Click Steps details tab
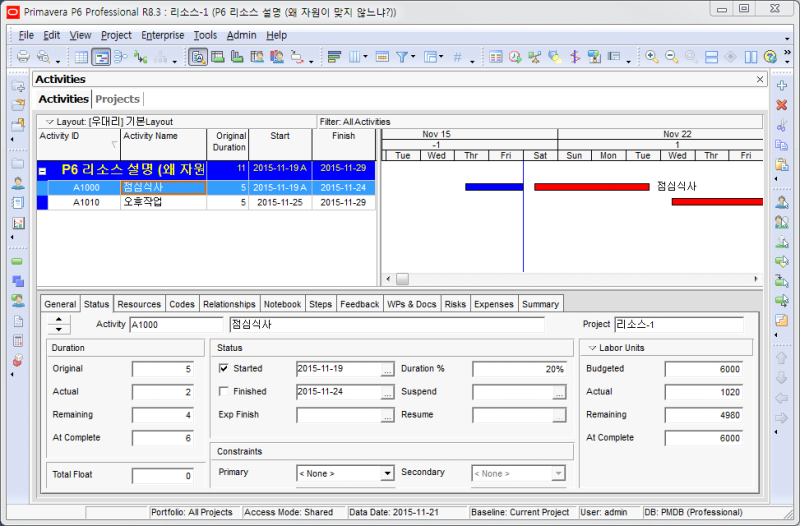800x526 pixels. pyautogui.click(x=320, y=304)
